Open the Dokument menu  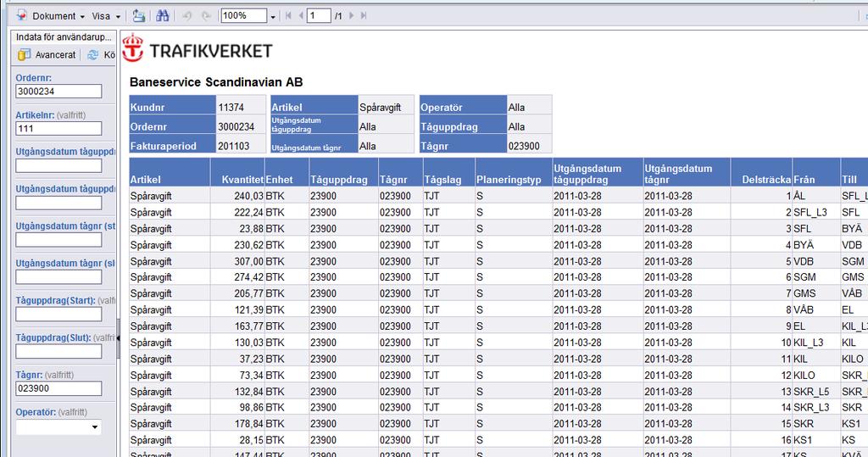pyautogui.click(x=58, y=16)
